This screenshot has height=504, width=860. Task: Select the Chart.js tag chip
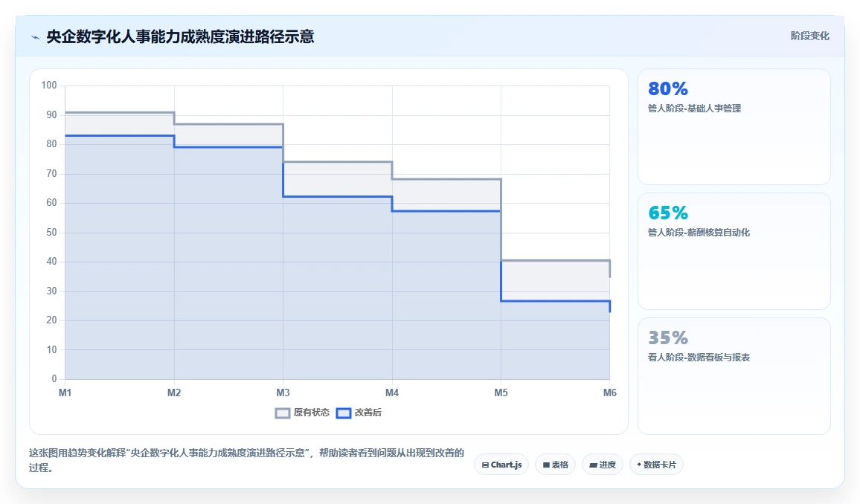coord(501,465)
